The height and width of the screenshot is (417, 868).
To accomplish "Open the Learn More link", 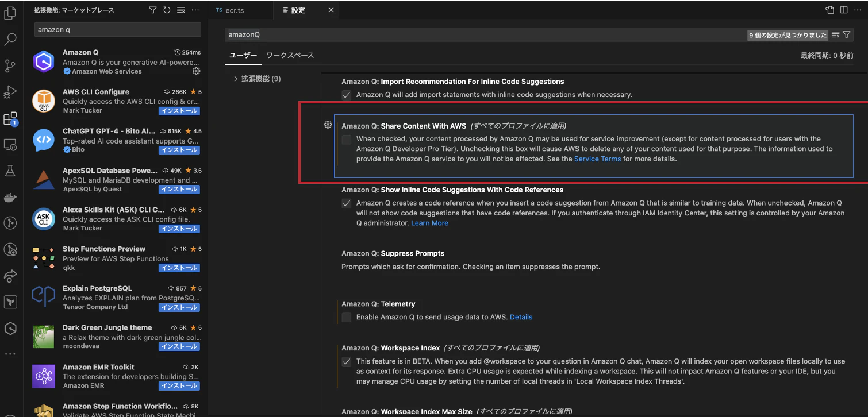I will click(429, 223).
